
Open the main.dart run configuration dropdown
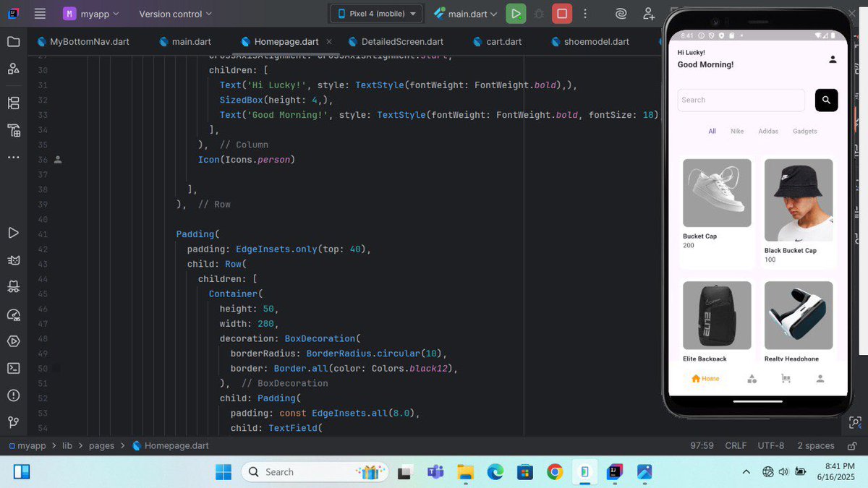click(466, 14)
